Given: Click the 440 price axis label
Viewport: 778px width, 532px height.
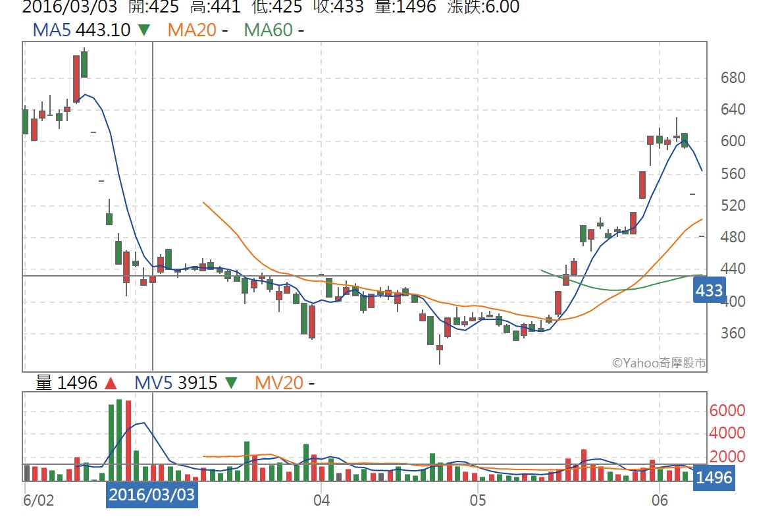Looking at the screenshot, I should pos(733,269).
